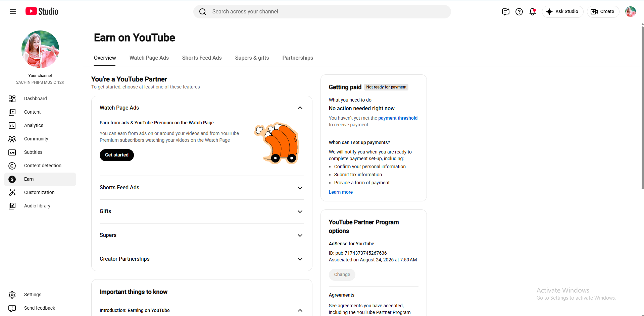Screen dimensions: 644x316
Task: Click the Subtitles sidebar icon
Action: pos(12,152)
